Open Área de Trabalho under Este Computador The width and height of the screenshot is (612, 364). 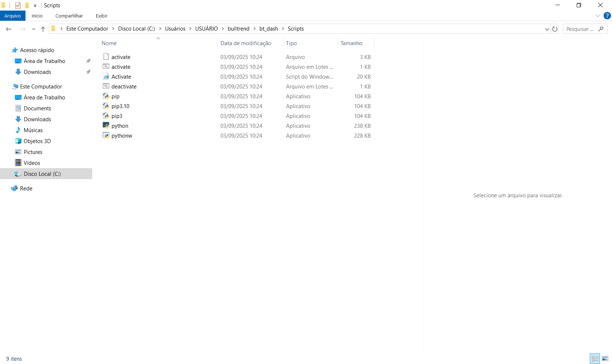point(44,98)
